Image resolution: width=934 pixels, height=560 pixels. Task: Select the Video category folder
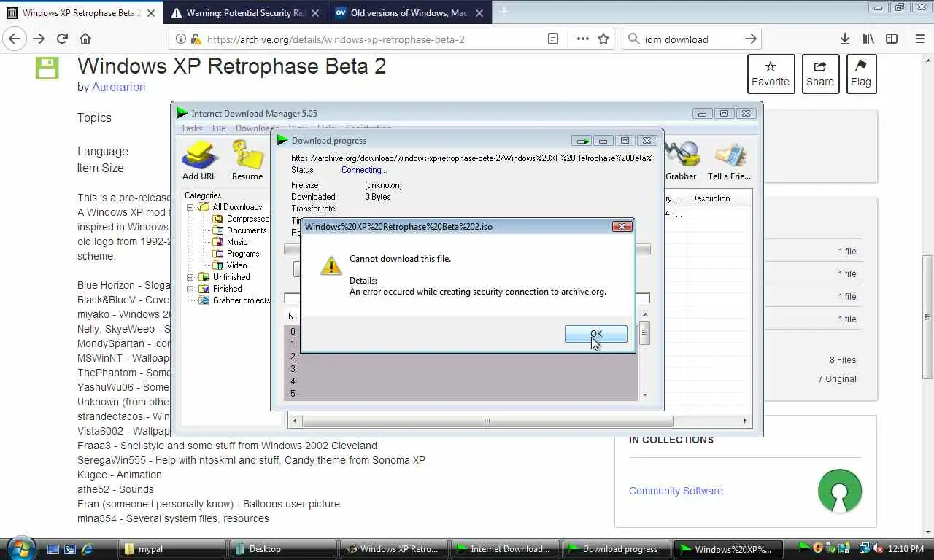click(230, 265)
